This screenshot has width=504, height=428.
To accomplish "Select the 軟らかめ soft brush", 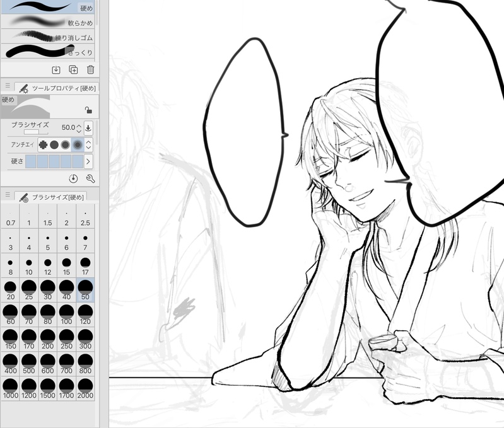I will [48, 21].
